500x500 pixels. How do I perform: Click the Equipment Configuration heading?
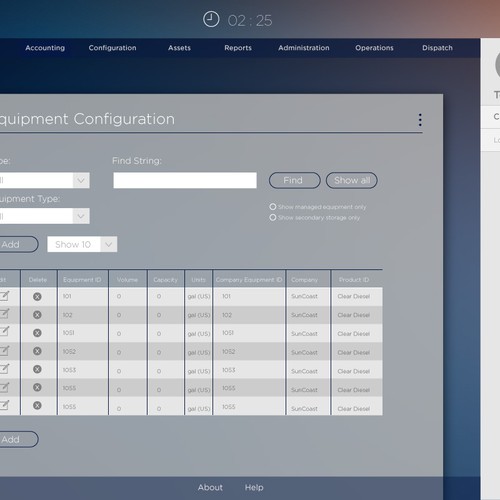87,119
